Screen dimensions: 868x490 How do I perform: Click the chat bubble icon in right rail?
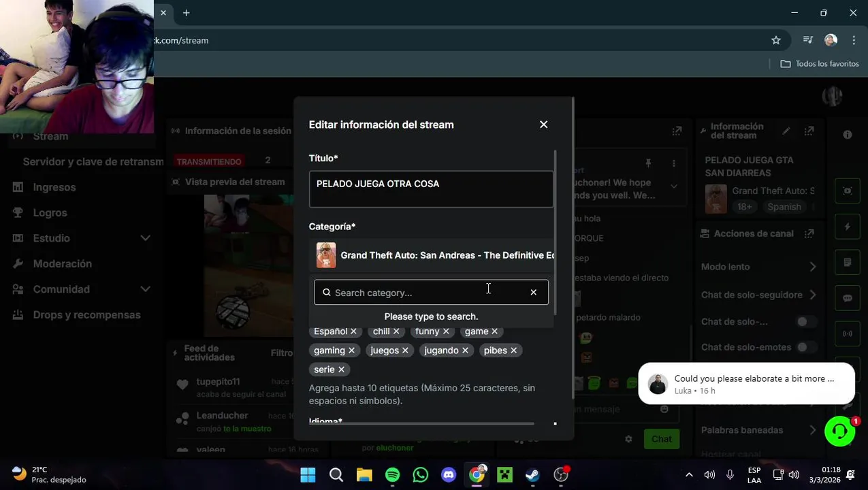click(x=848, y=298)
